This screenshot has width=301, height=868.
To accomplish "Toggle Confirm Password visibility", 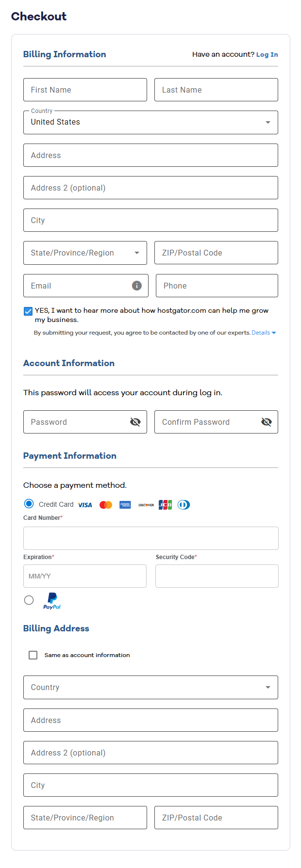I will 266,422.
